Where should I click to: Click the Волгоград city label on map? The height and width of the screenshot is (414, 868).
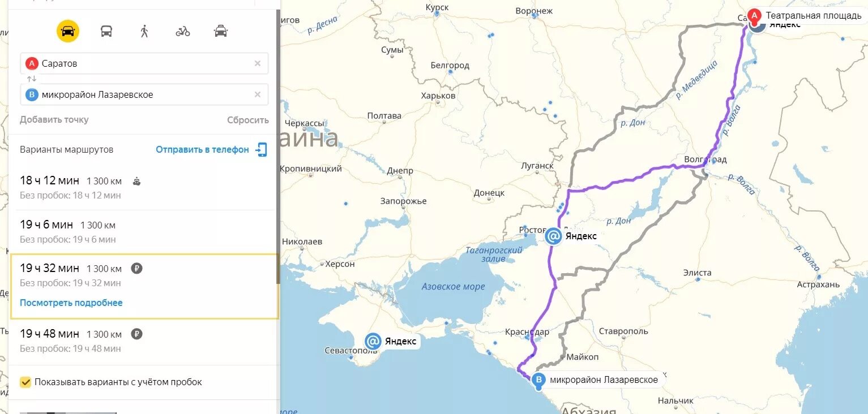point(705,159)
